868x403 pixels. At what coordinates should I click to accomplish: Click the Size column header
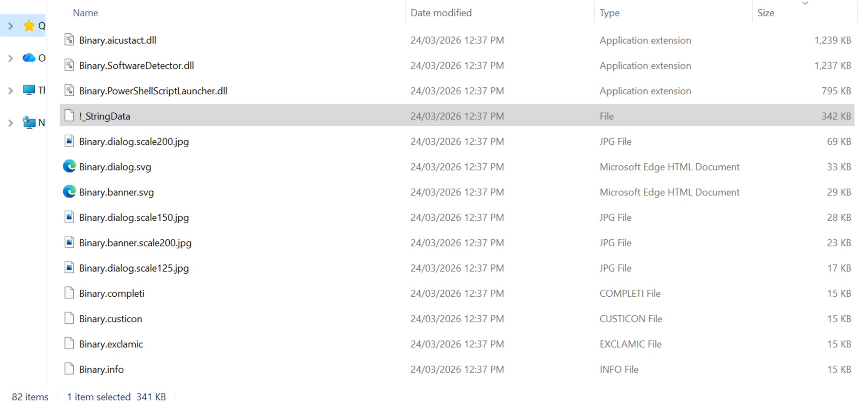[766, 13]
